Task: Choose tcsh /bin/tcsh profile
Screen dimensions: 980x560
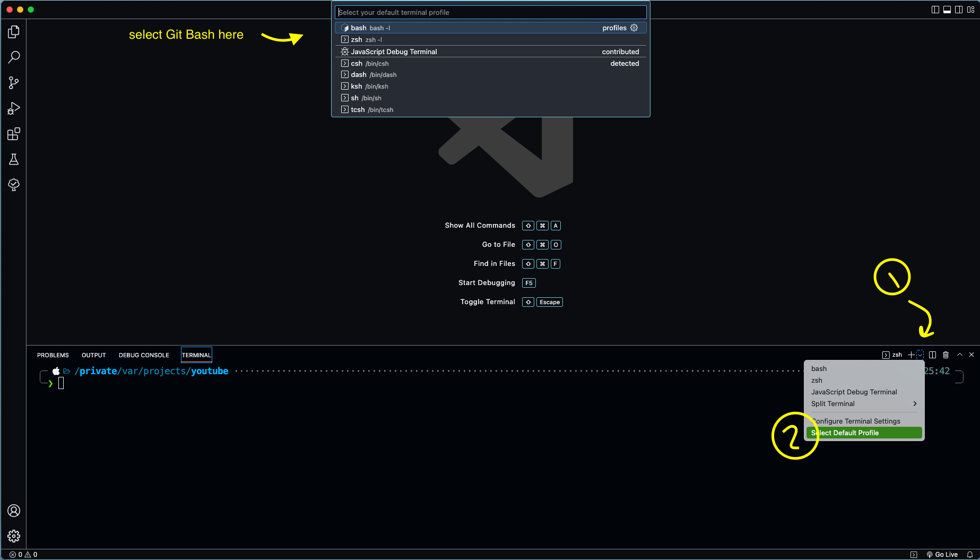Action: pyautogui.click(x=491, y=110)
